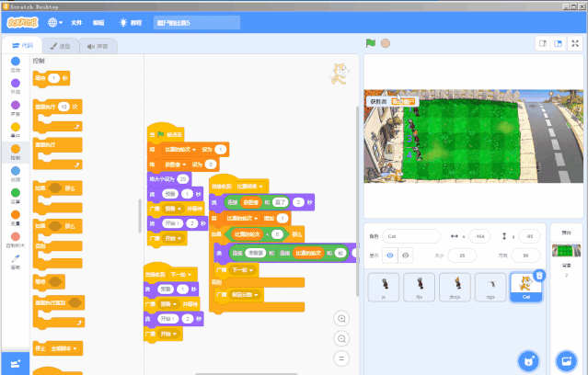Show the sprite with the open-eye button
This screenshot has width=588, height=375.
tap(390, 256)
